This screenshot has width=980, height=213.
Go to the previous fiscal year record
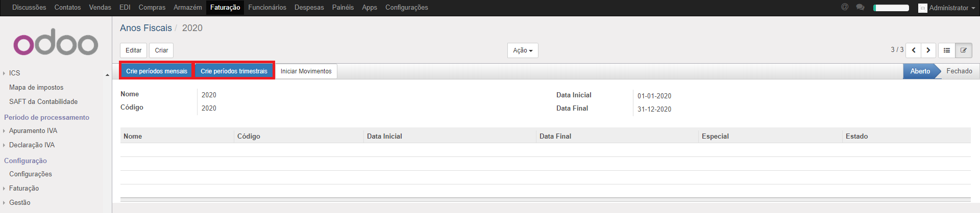coord(913,50)
